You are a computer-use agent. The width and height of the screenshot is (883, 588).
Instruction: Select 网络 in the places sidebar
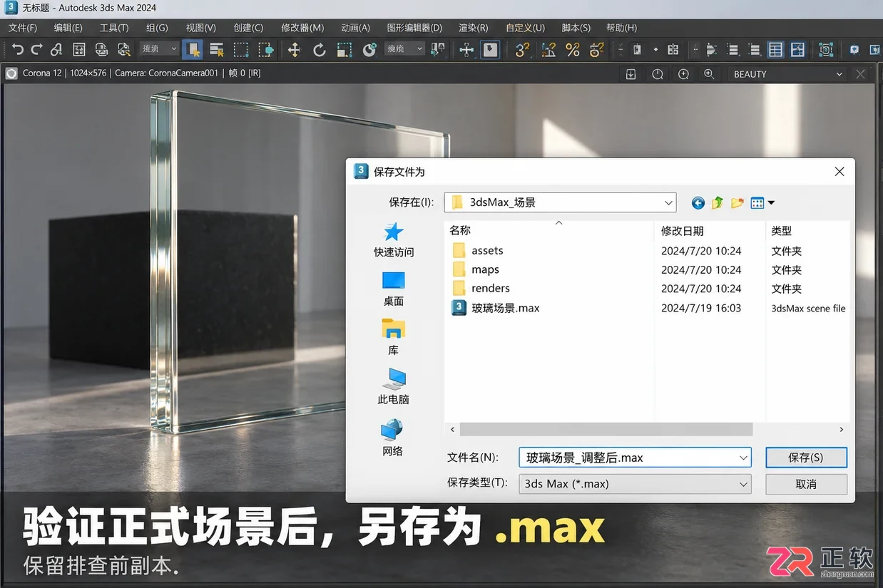[x=393, y=438]
